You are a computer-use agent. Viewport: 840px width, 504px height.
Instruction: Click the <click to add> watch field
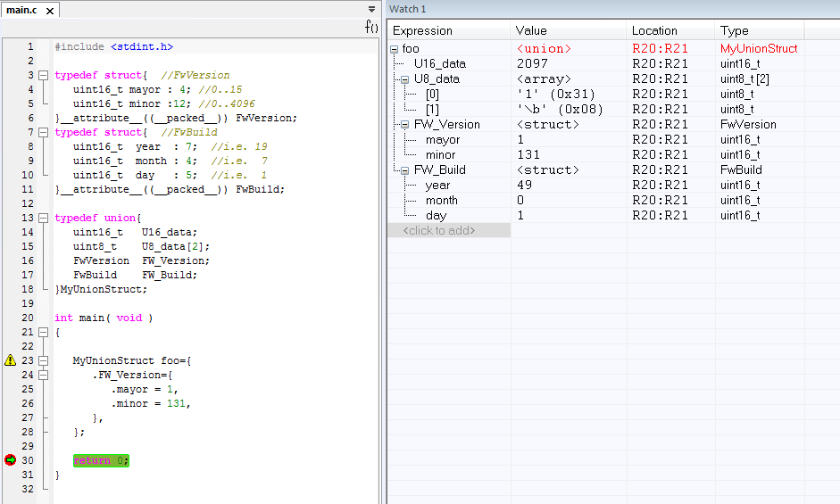tap(449, 230)
